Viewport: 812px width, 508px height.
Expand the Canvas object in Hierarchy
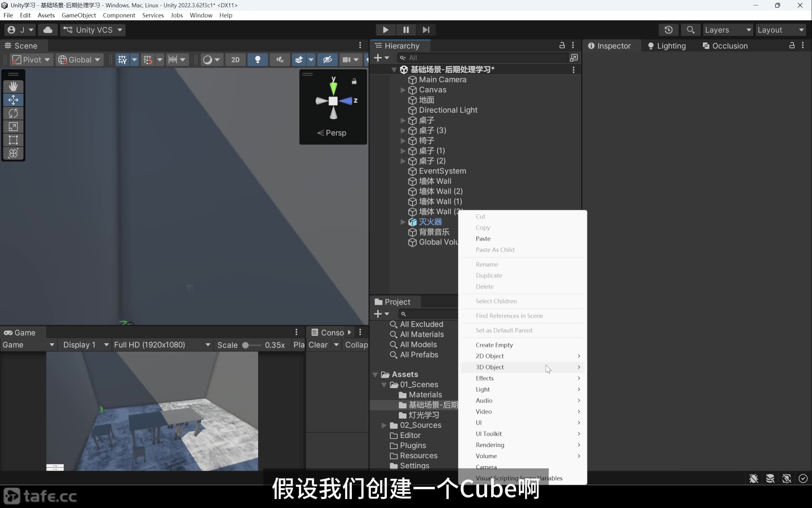(403, 90)
